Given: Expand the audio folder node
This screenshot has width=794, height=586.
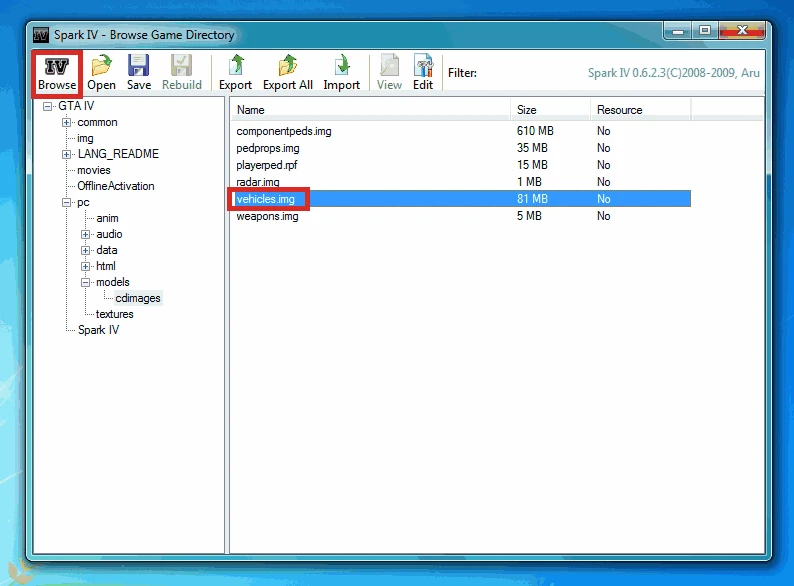Looking at the screenshot, I should click(x=86, y=235).
